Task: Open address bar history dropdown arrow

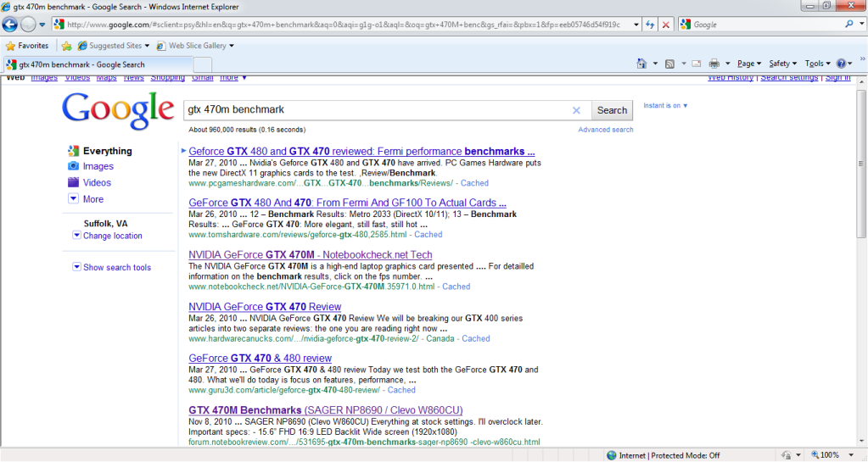Action: (x=636, y=25)
